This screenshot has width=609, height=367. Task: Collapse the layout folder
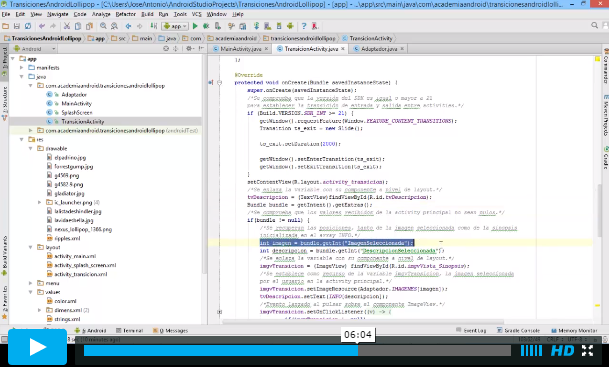pos(31,247)
